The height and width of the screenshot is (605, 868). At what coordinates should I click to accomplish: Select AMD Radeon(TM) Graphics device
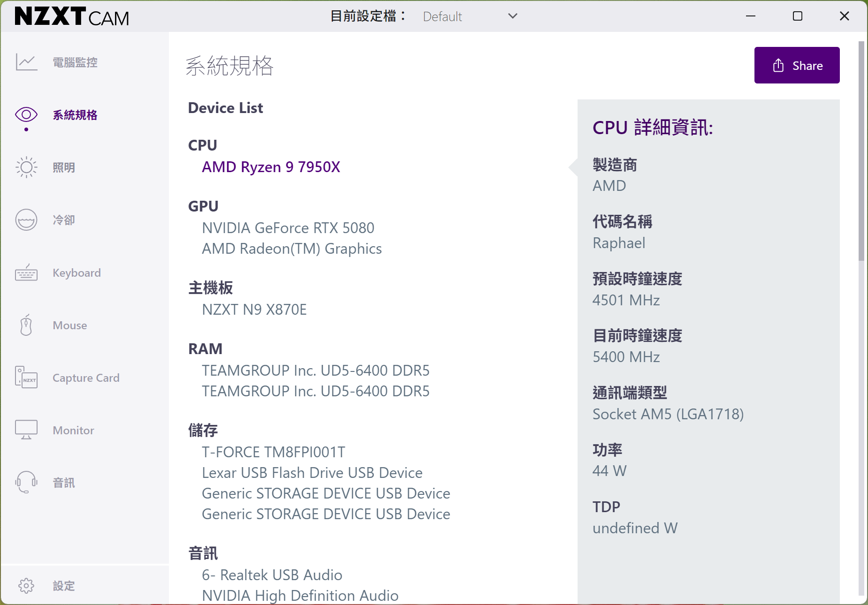tap(292, 249)
